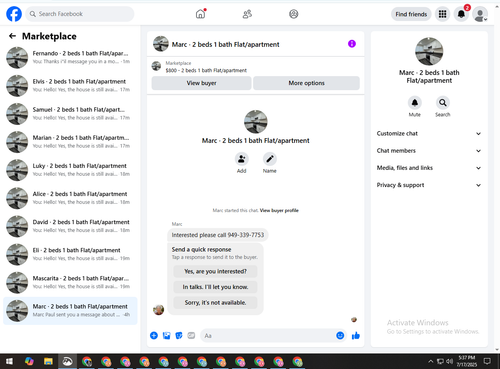The image size is (500, 369).
Task: Select Marc's conversation in the list
Action: point(70,311)
